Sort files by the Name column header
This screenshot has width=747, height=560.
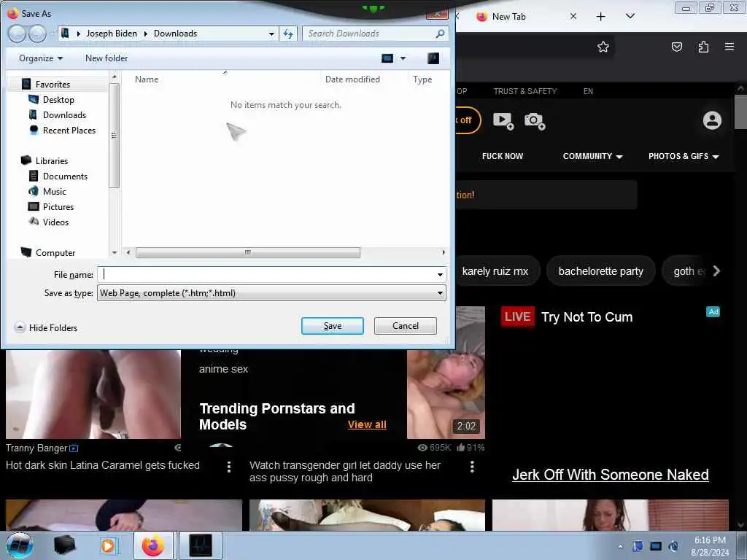pos(146,79)
